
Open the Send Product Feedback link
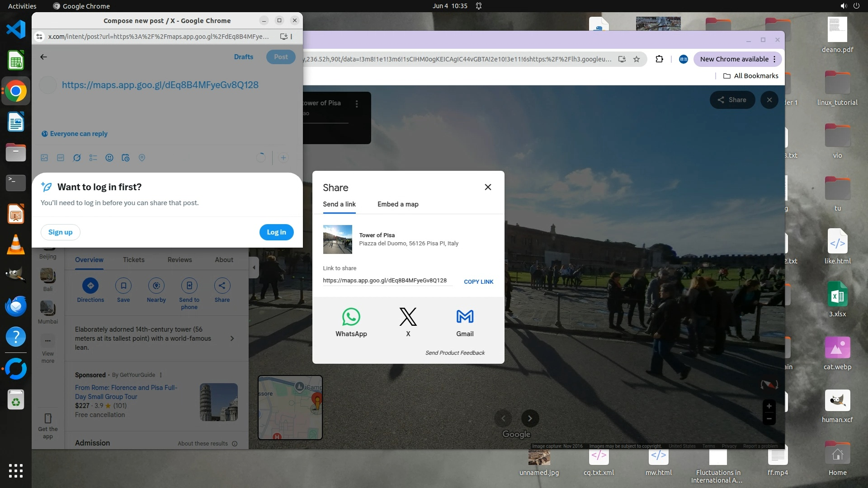tap(455, 353)
